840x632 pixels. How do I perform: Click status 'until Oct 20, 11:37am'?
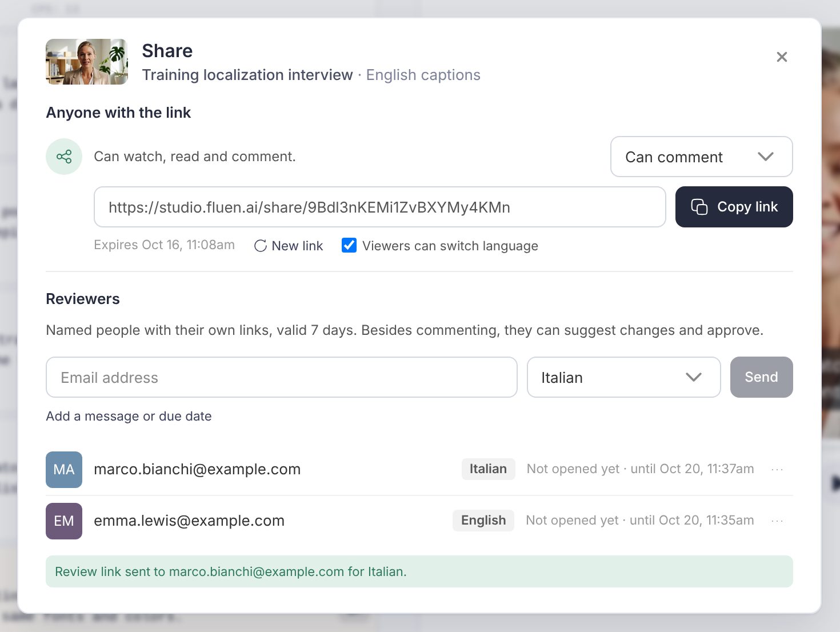[x=692, y=469]
